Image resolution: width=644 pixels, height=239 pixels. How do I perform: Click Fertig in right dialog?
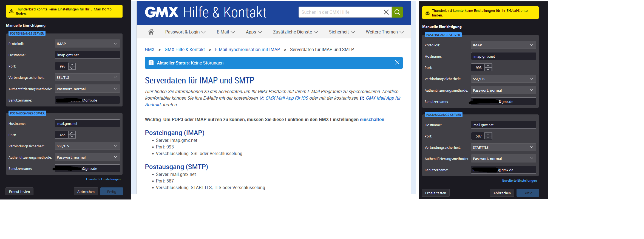pos(528,193)
